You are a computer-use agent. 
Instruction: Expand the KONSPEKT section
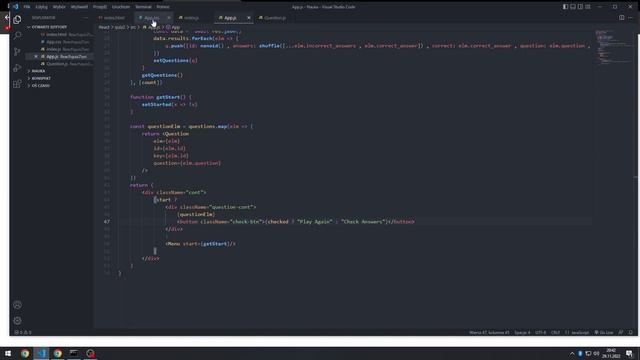click(41, 78)
